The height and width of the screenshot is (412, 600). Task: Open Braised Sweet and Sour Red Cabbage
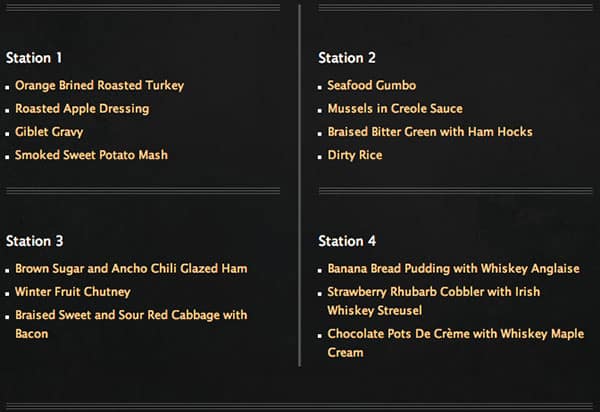tap(131, 315)
